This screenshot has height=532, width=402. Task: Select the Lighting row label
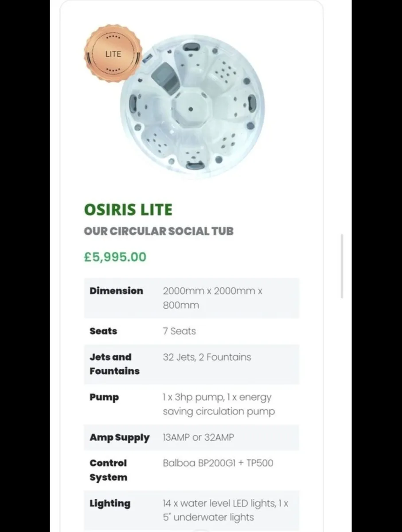click(x=110, y=504)
